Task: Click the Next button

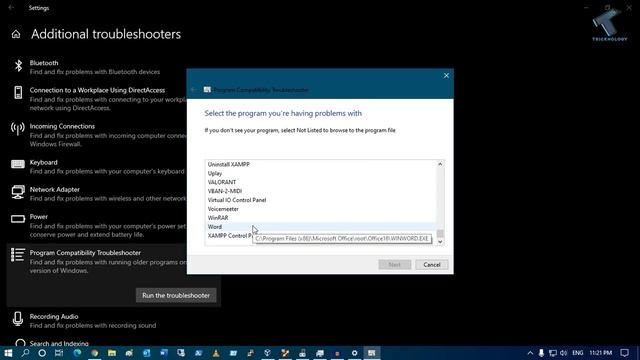Action: [x=394, y=264]
